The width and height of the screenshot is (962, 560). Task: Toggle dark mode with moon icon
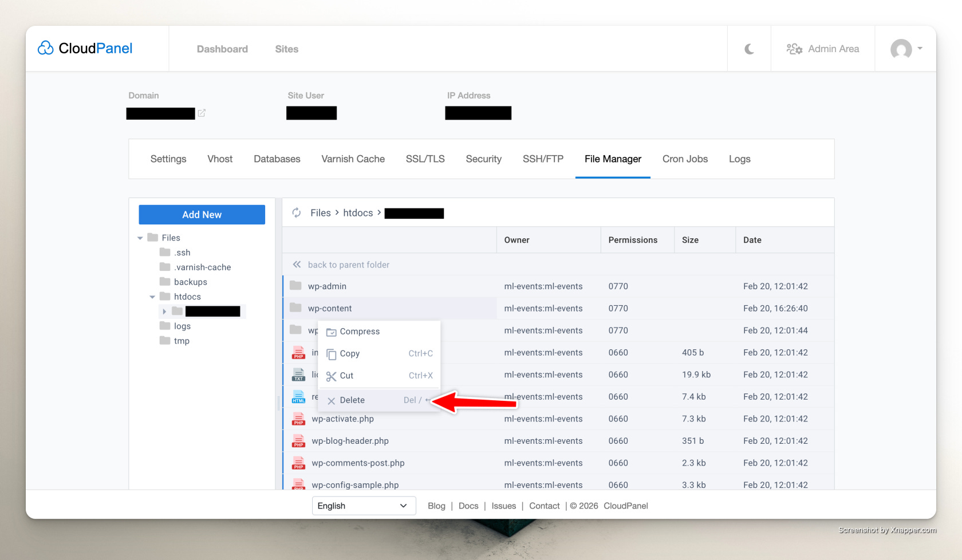point(749,49)
